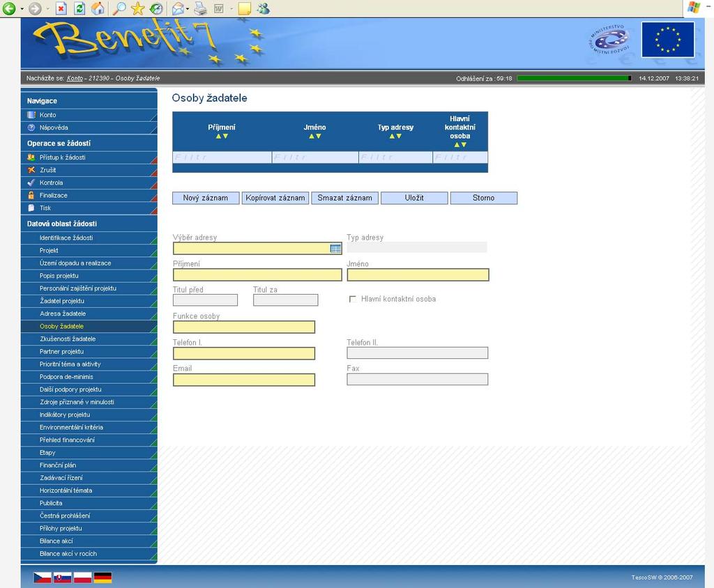Viewport: 714px width, 588px height.
Task: Click the Nápověda question mark icon
Action: pyautogui.click(x=31, y=127)
